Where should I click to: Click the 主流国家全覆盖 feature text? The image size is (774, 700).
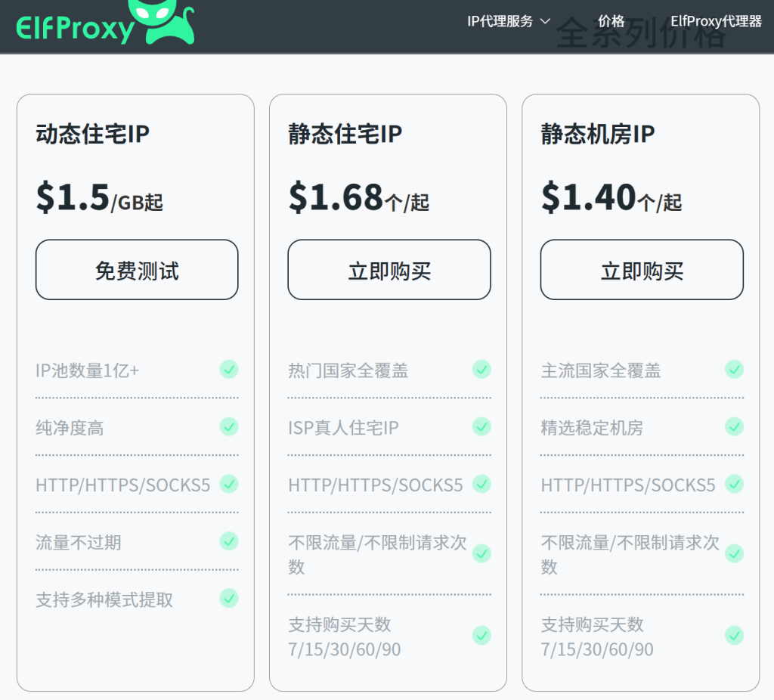[601, 370]
